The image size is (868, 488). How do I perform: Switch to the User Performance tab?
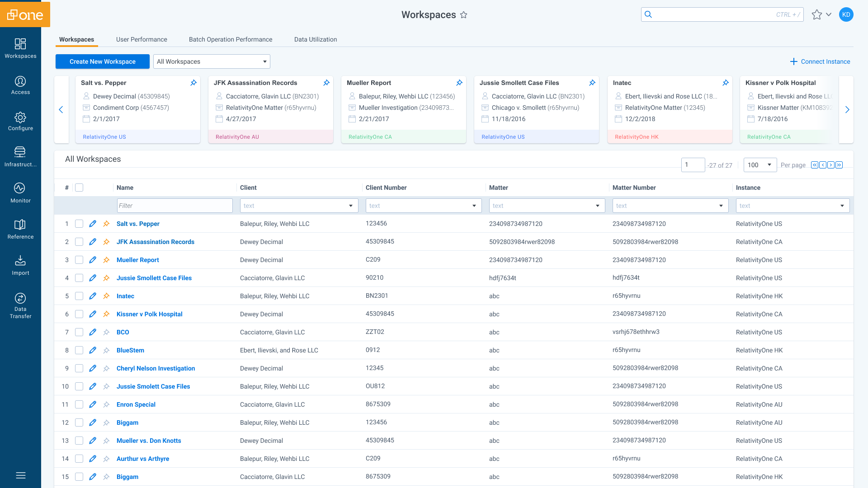pyautogui.click(x=142, y=39)
